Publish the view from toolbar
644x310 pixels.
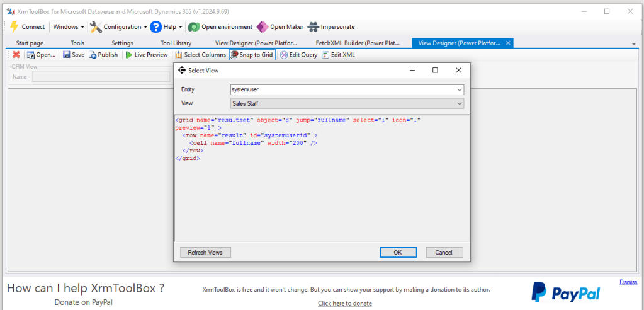pos(103,55)
